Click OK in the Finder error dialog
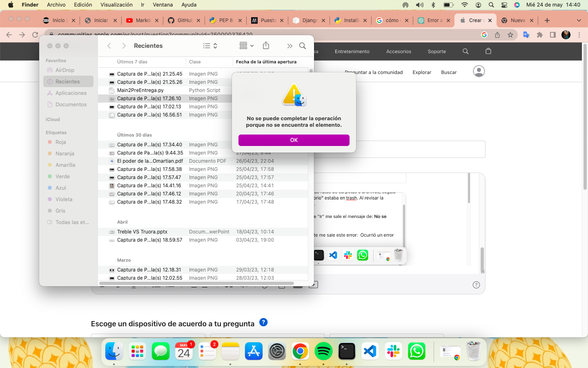 294,140
